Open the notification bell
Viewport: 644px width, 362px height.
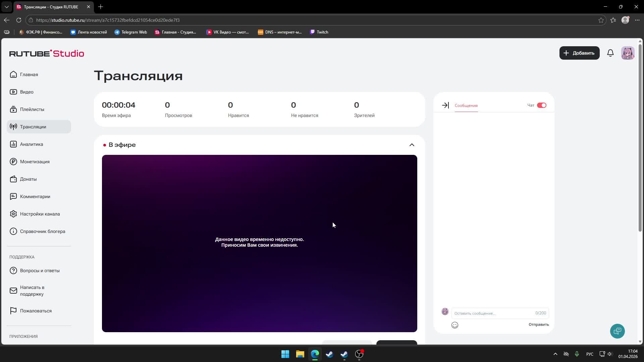[610, 53]
